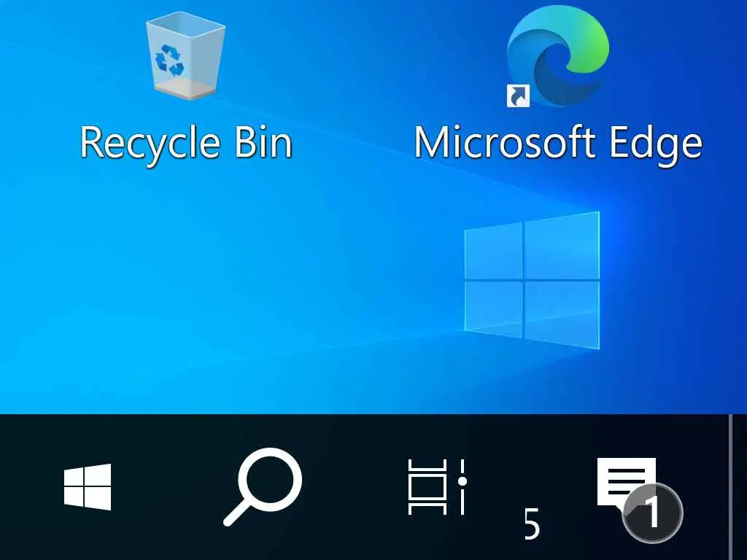Open the Windows Start menu
747x560 pixels.
(88, 486)
